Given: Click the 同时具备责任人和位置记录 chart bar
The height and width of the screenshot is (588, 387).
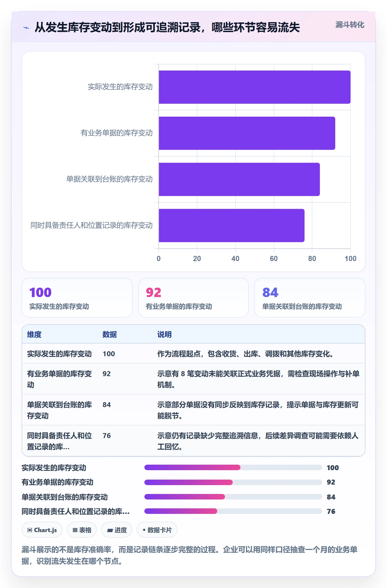Looking at the screenshot, I should coord(232,225).
